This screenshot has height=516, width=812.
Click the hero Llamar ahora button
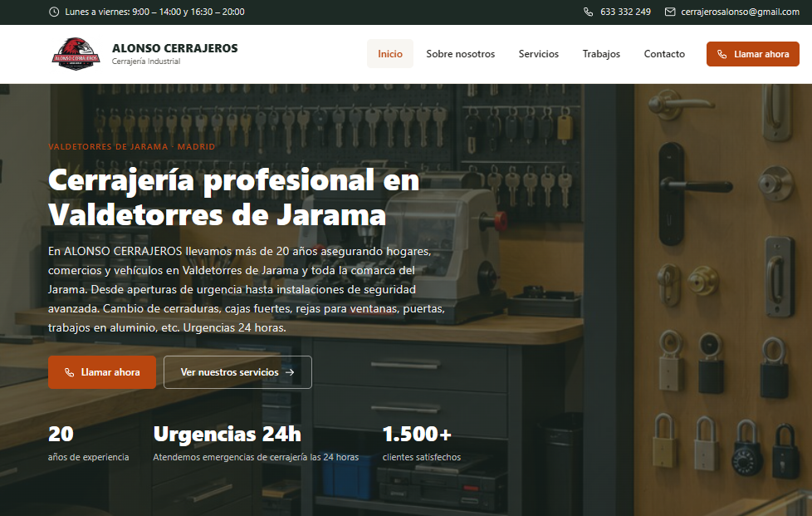pyautogui.click(x=102, y=372)
